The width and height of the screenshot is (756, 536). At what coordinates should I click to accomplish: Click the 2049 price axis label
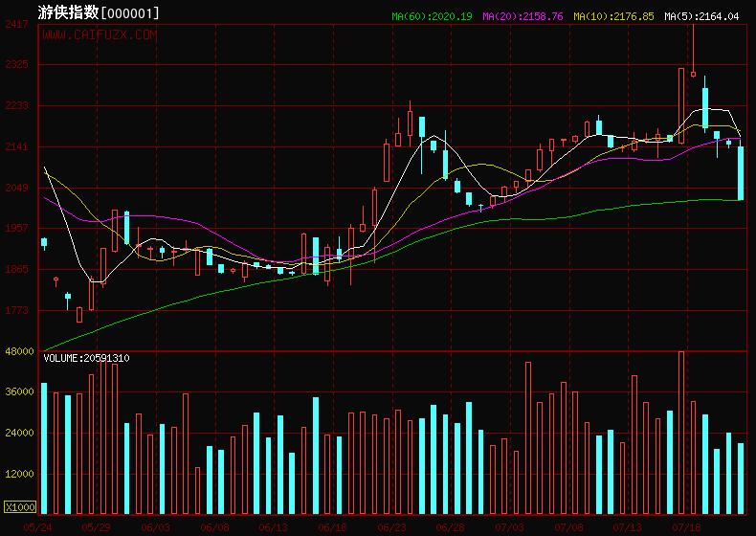click(x=16, y=188)
